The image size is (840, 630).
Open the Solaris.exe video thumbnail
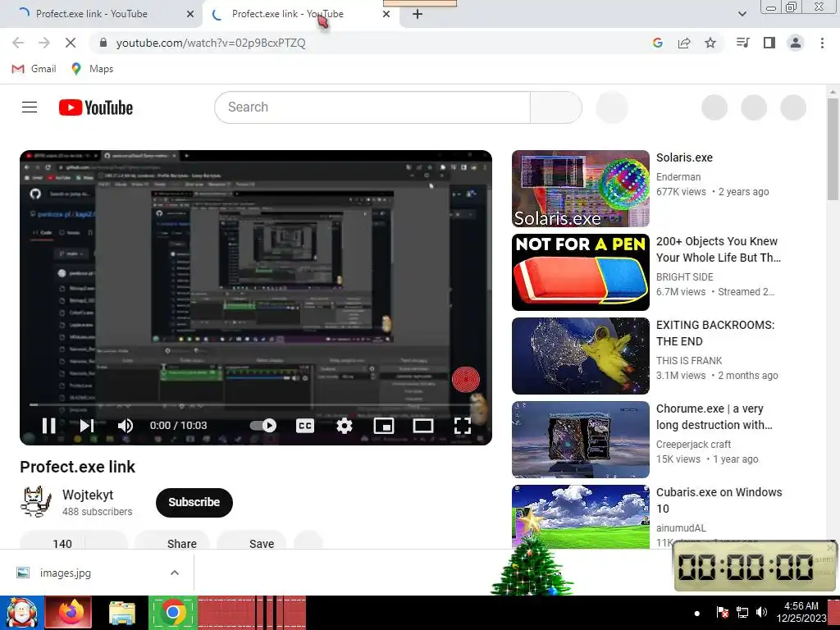pos(580,189)
